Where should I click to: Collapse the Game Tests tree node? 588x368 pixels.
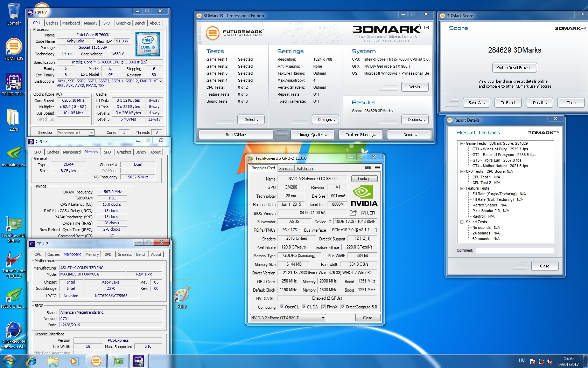point(462,143)
